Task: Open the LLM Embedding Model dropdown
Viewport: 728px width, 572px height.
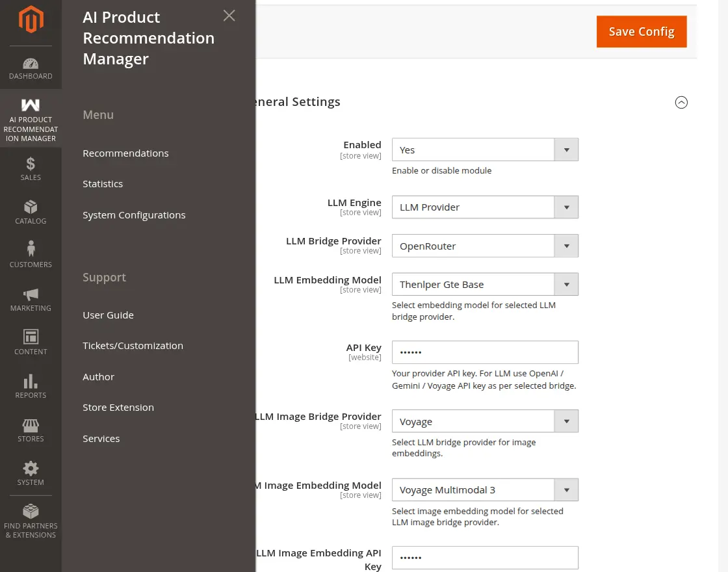Action: point(485,285)
